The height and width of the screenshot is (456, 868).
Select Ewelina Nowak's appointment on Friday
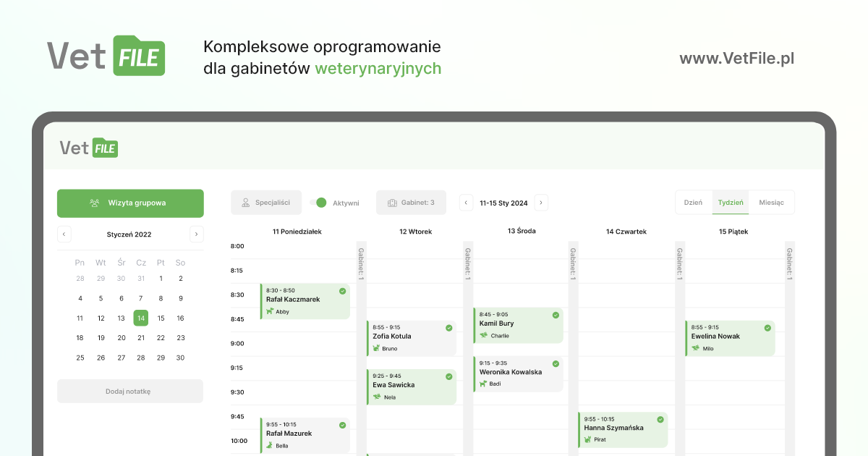pos(730,338)
